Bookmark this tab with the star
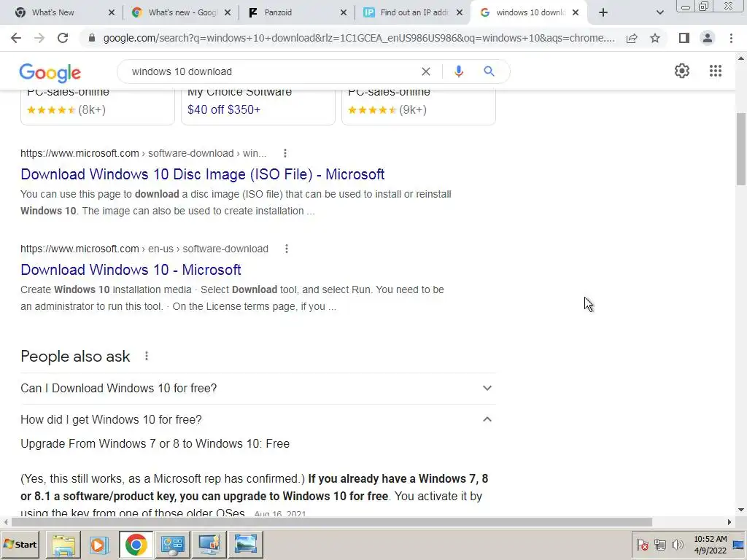The height and width of the screenshot is (560, 747). (x=655, y=38)
